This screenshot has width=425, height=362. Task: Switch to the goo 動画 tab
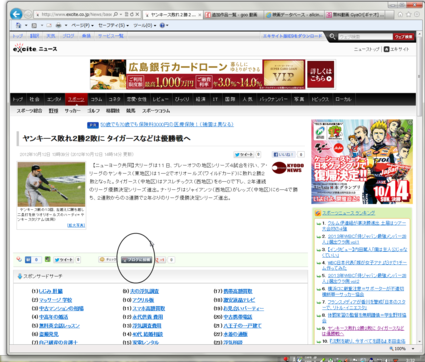(232, 15)
